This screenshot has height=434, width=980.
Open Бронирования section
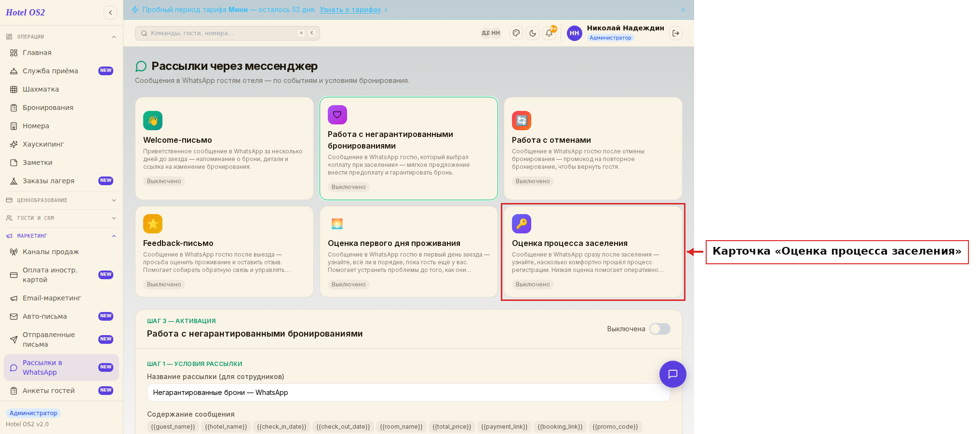point(61,108)
